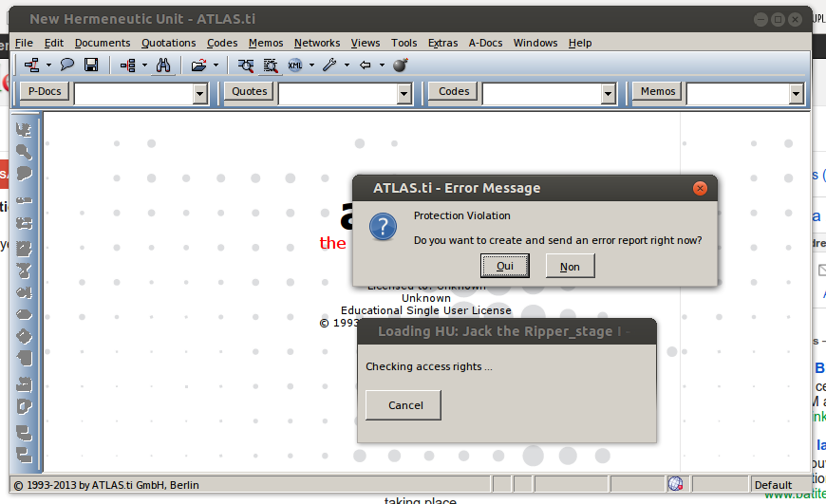Open the Networks menu
Image resolution: width=826 pixels, height=504 pixels.
coord(317,43)
